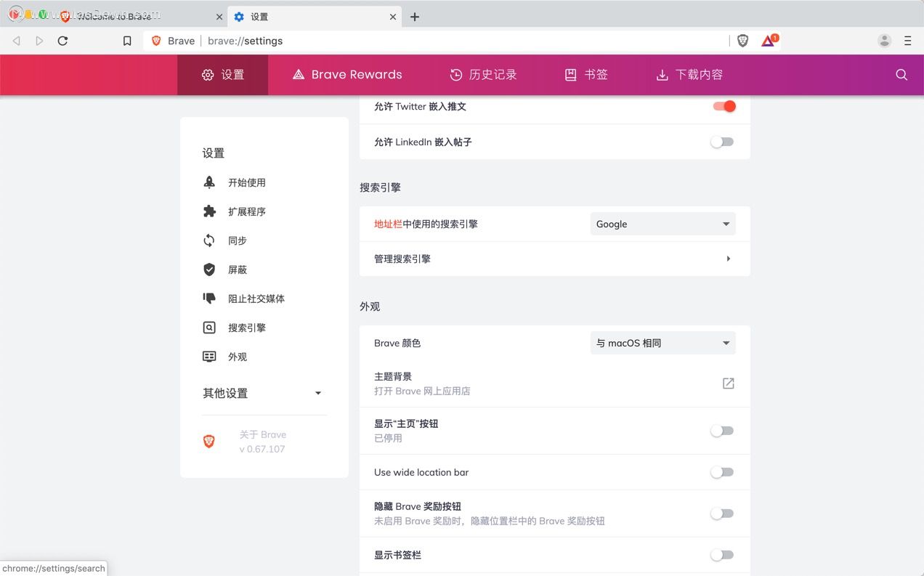The height and width of the screenshot is (576, 924).
Task: Turn on the 显示“主页”按钮 toggle
Action: (x=722, y=431)
